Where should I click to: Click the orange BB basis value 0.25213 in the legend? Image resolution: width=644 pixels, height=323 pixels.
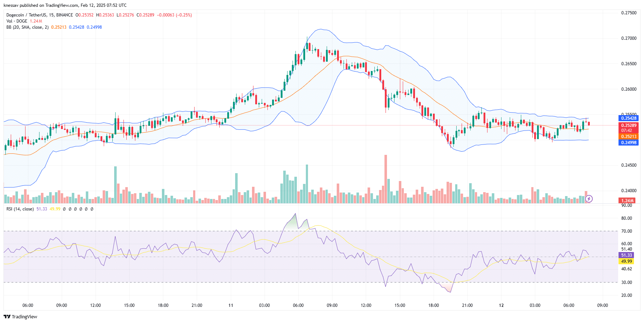click(x=59, y=27)
